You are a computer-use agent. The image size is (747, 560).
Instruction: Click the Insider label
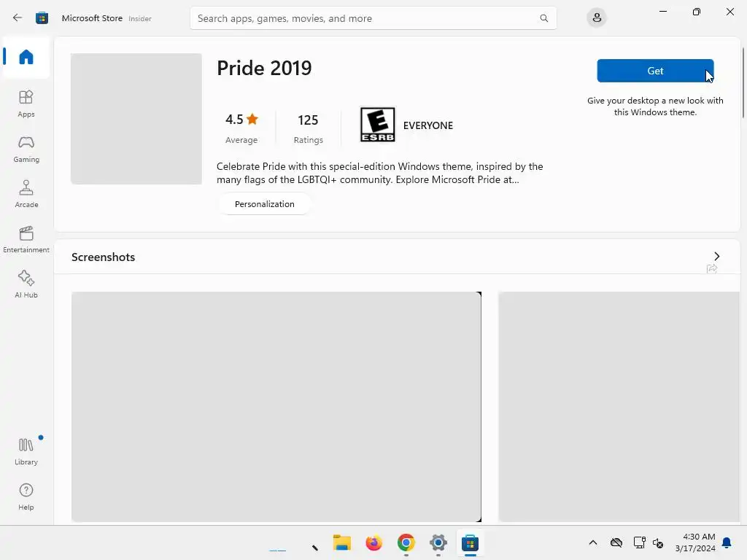(140, 18)
